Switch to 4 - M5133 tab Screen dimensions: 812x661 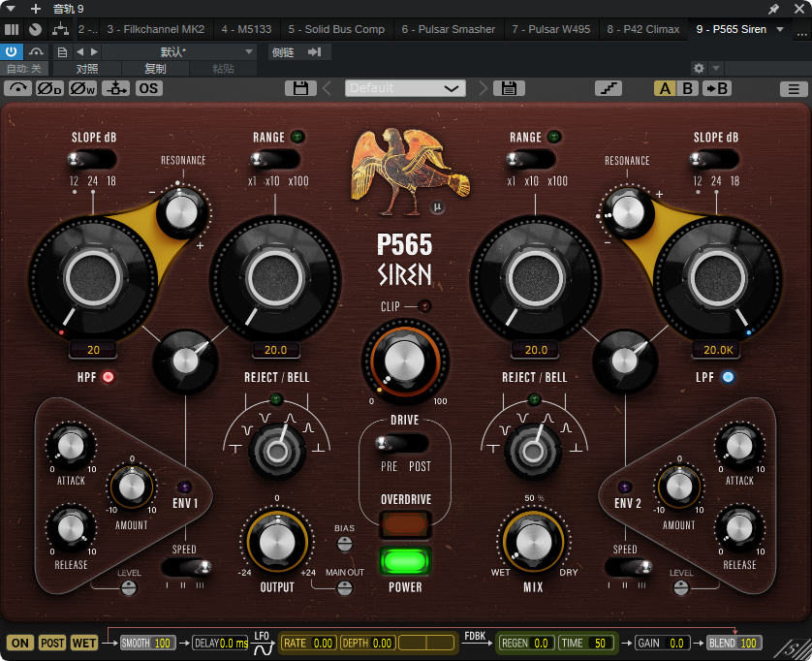246,29
